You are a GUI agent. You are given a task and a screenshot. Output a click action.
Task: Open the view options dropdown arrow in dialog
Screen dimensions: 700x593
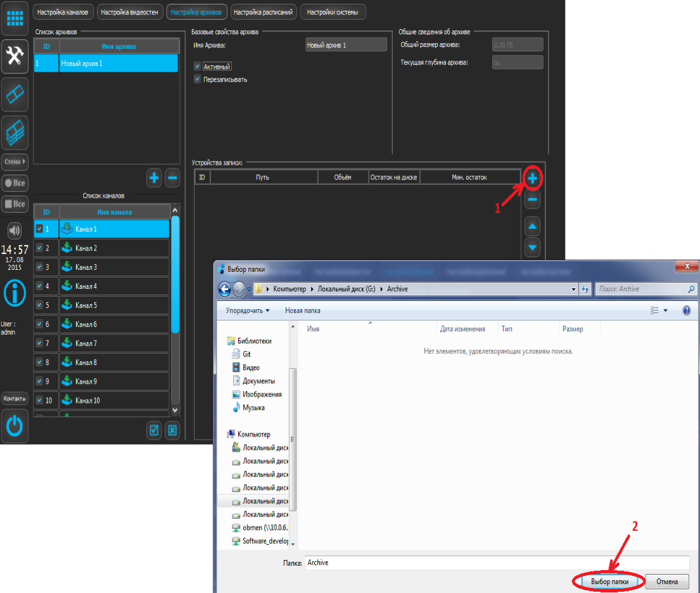[x=666, y=310]
